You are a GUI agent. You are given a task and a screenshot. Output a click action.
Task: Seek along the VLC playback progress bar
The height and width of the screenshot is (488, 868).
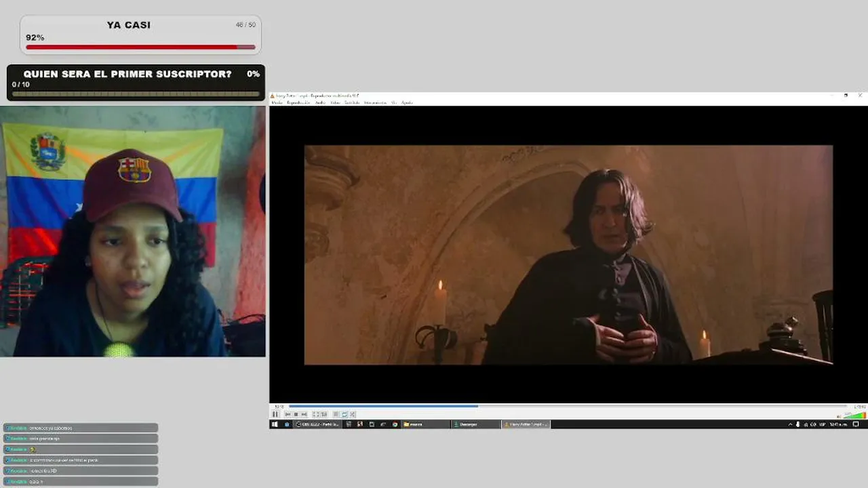tap(568, 406)
